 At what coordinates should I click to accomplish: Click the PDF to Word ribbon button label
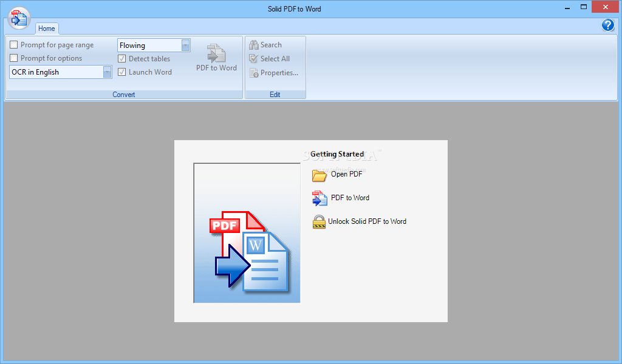click(216, 68)
